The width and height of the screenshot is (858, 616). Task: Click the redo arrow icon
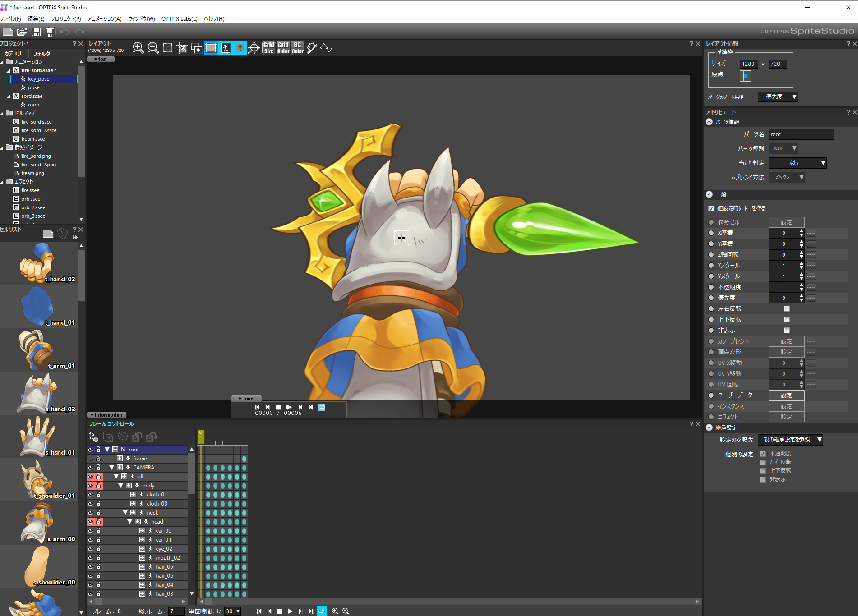(x=80, y=32)
